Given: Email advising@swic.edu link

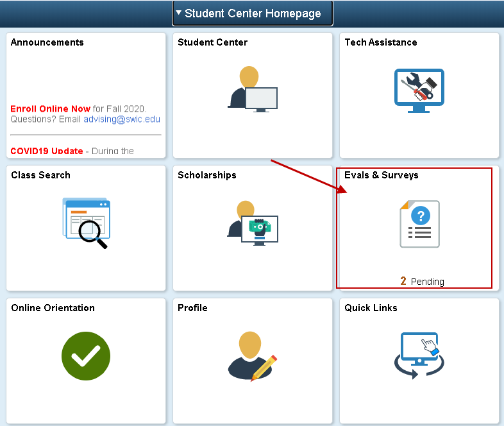Looking at the screenshot, I should (x=122, y=119).
